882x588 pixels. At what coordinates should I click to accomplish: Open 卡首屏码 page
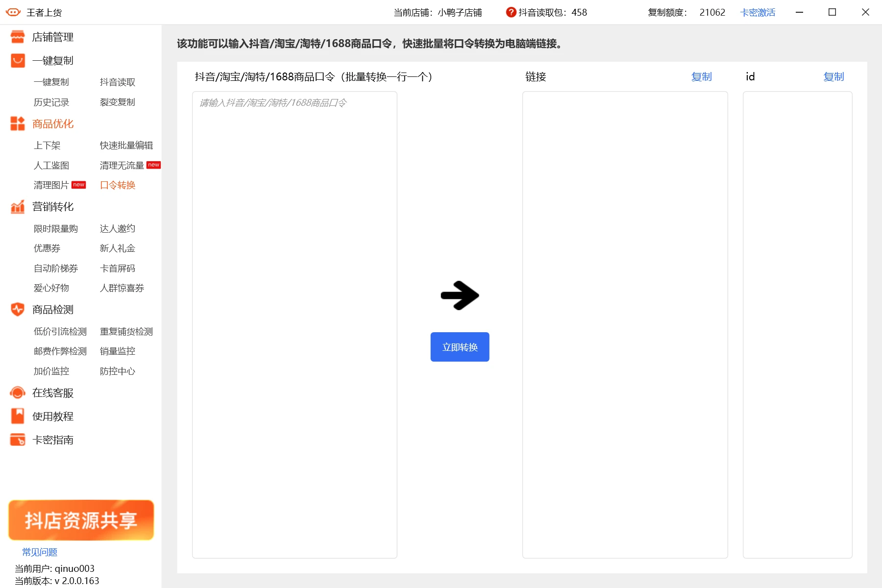[118, 269]
